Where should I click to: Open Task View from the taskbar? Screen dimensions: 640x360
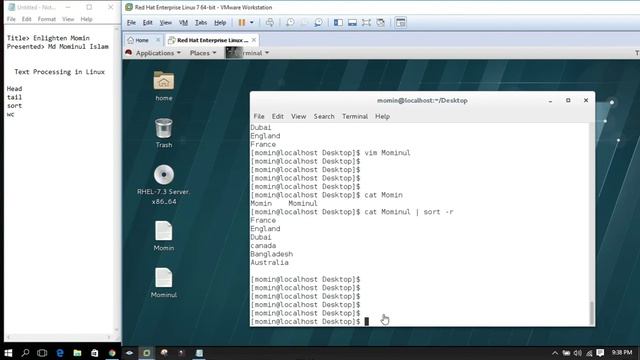[42, 353]
